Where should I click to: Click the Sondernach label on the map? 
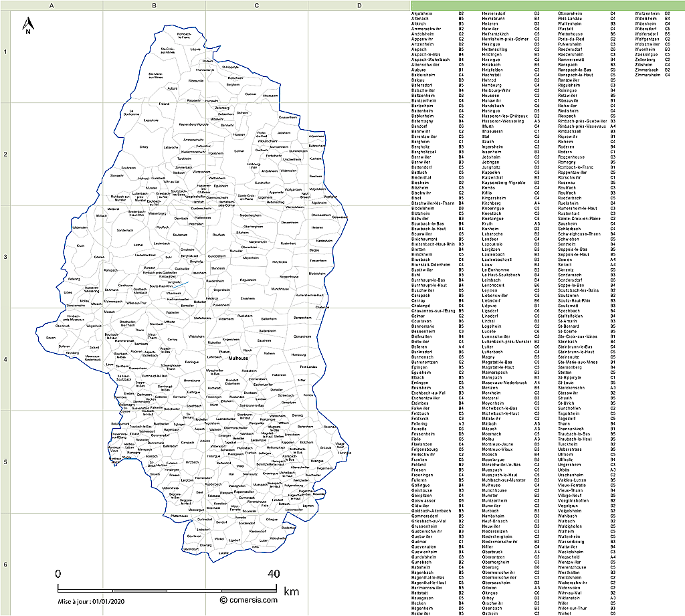point(125,230)
